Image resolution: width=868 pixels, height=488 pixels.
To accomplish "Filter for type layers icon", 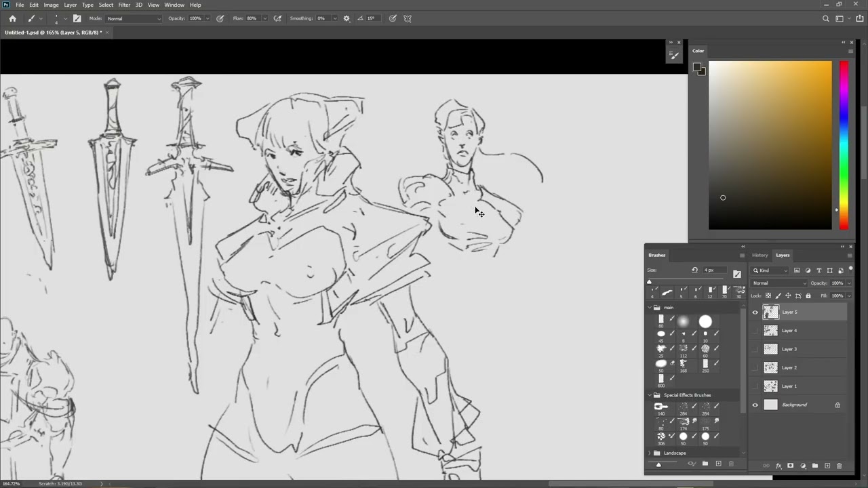I will click(818, 270).
